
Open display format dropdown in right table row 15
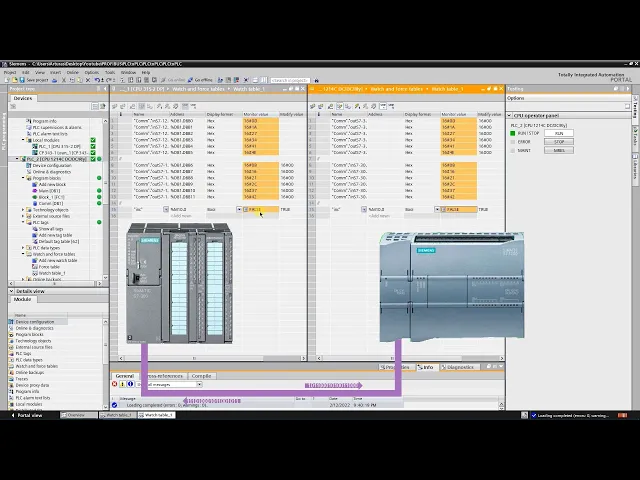437,209
